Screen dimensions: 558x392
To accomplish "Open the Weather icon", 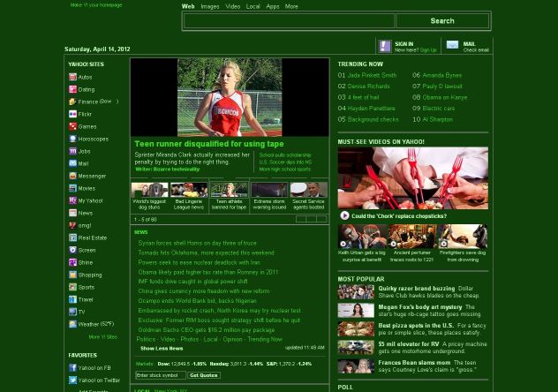I will (72, 324).
